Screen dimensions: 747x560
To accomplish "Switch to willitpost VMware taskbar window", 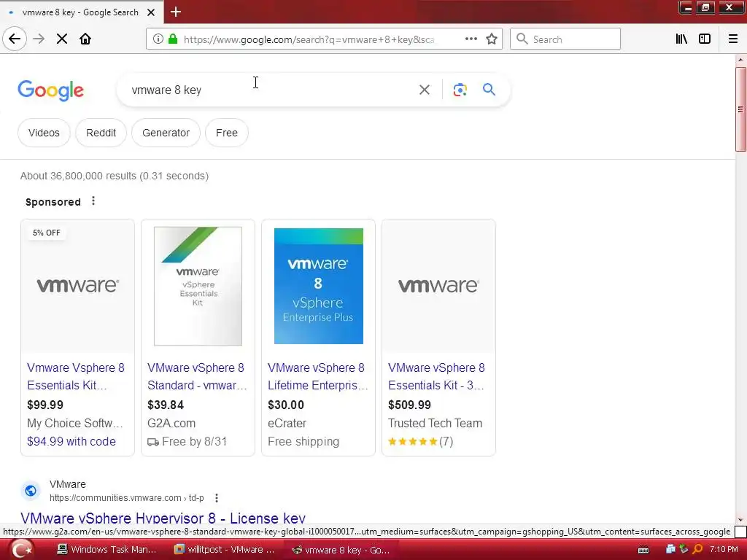I will click(224, 550).
